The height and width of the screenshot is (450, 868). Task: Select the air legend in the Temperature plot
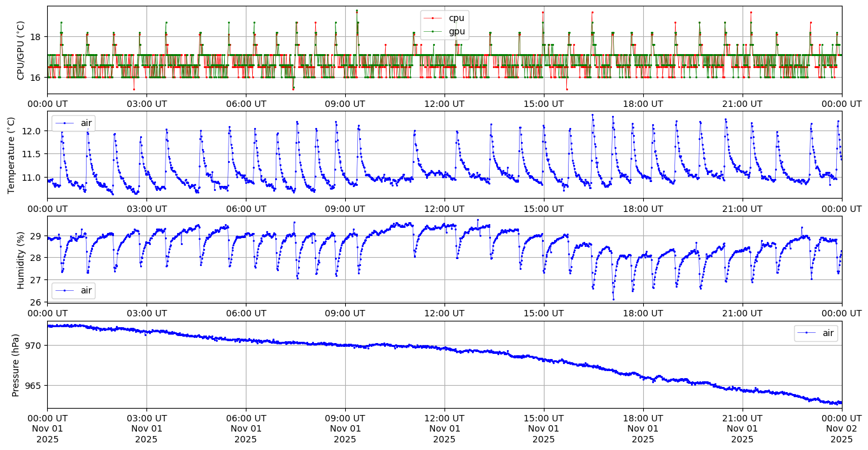point(74,122)
